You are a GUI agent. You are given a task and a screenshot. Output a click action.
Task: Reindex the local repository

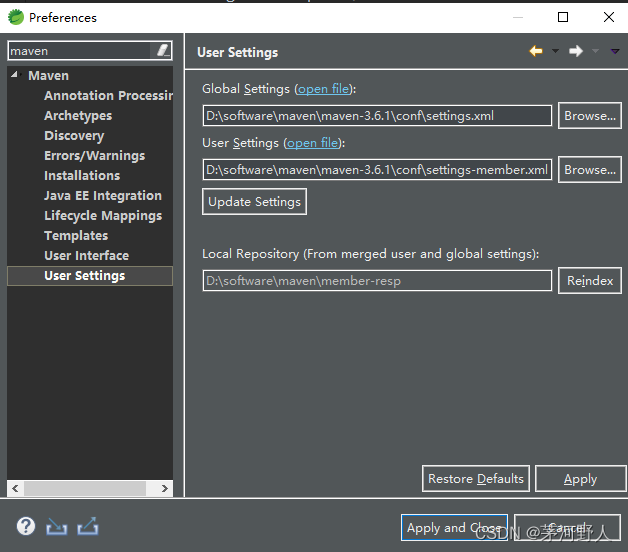(x=590, y=281)
